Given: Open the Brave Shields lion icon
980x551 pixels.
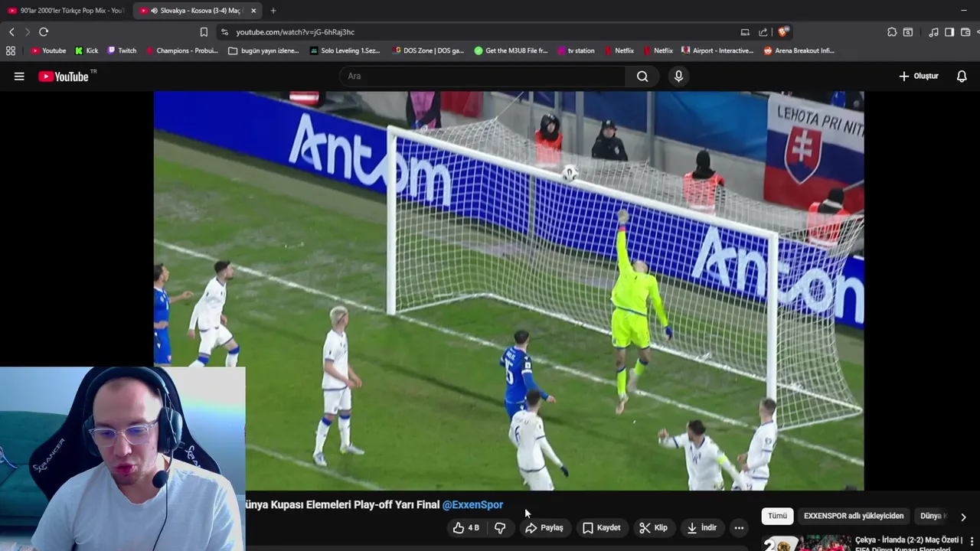Looking at the screenshot, I should click(782, 32).
